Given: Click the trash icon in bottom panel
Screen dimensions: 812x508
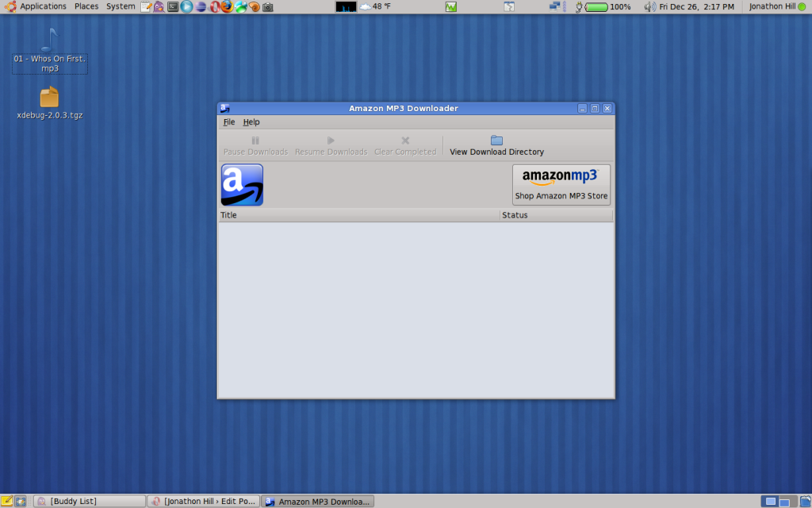Looking at the screenshot, I should 806,502.
